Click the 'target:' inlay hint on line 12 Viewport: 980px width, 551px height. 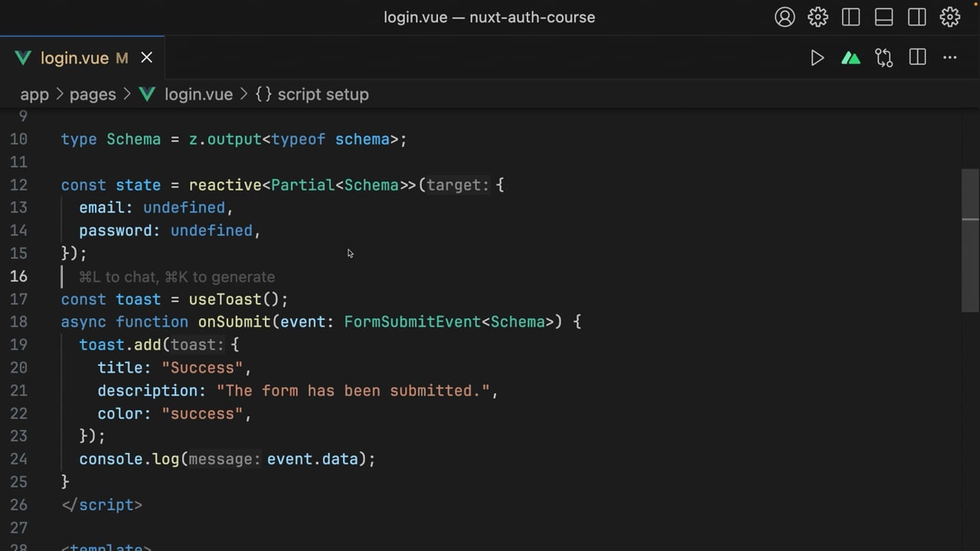(458, 185)
